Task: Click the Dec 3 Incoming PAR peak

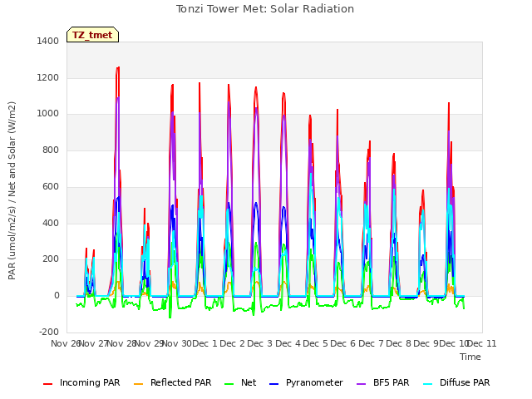Action: coord(256,87)
